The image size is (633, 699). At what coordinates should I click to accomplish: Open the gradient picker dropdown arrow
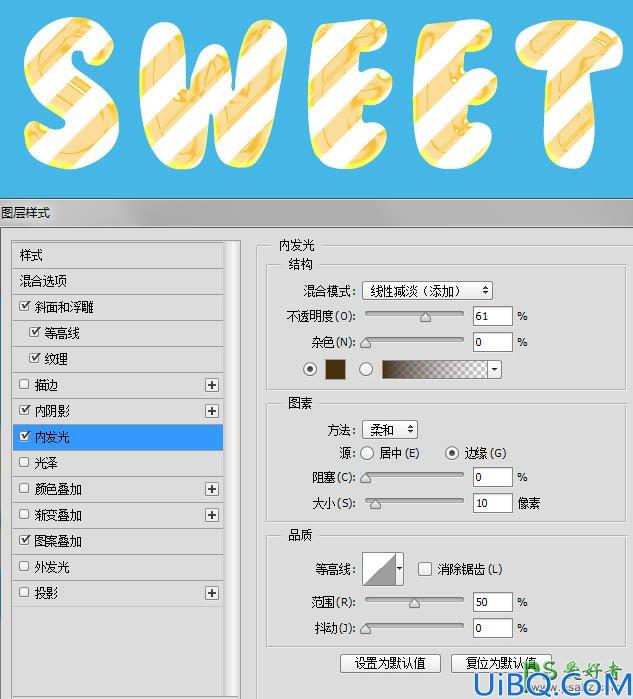point(494,370)
